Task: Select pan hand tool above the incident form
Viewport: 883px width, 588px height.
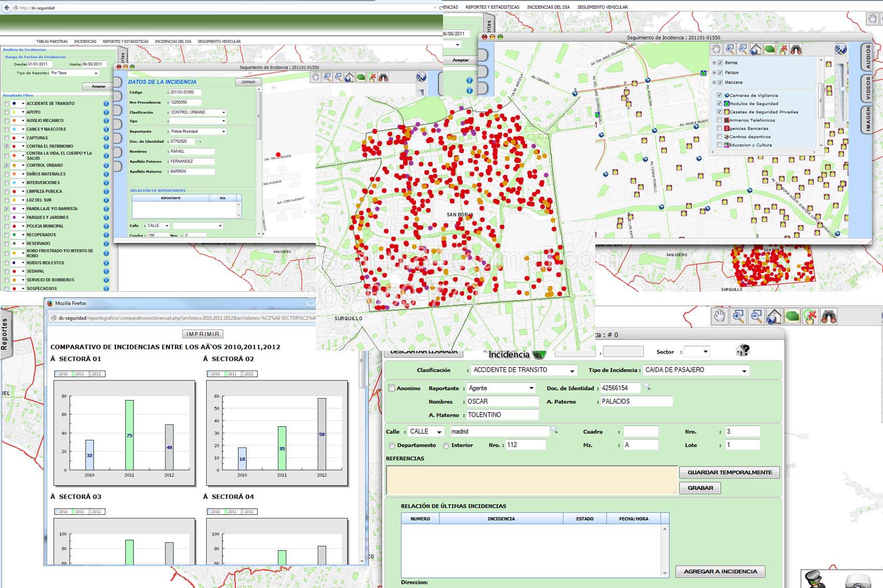Action: click(719, 316)
